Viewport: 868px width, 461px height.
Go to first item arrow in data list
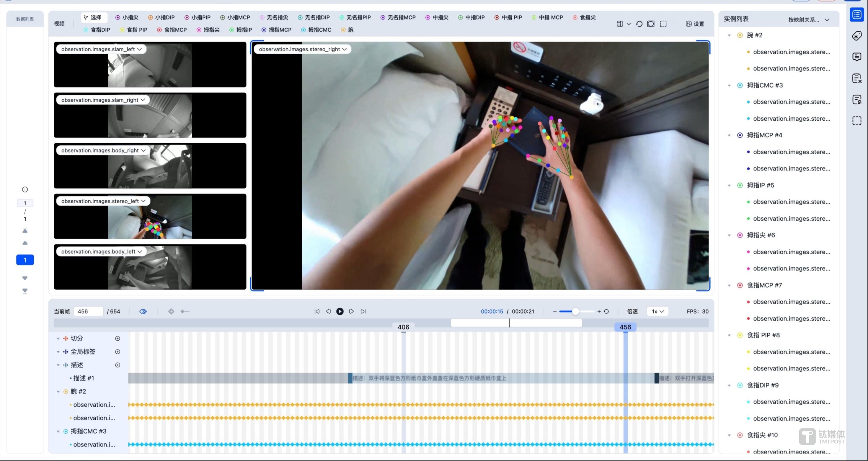(x=25, y=231)
